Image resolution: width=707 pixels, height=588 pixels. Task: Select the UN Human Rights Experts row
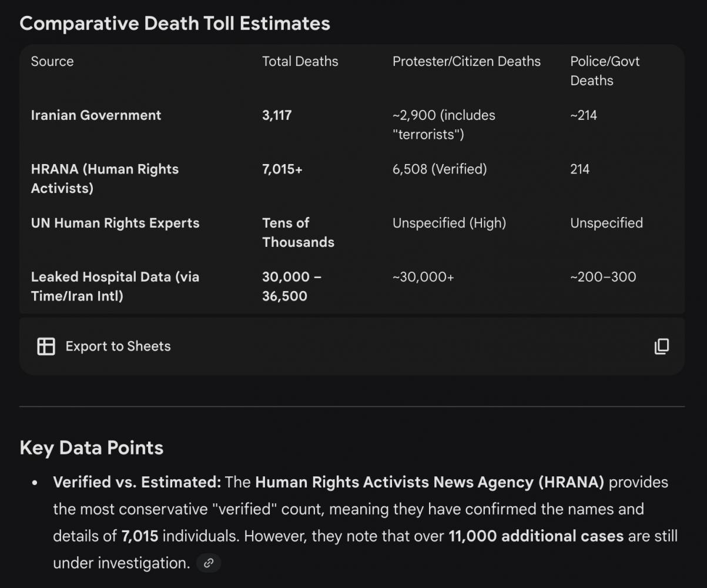pyautogui.click(x=115, y=223)
